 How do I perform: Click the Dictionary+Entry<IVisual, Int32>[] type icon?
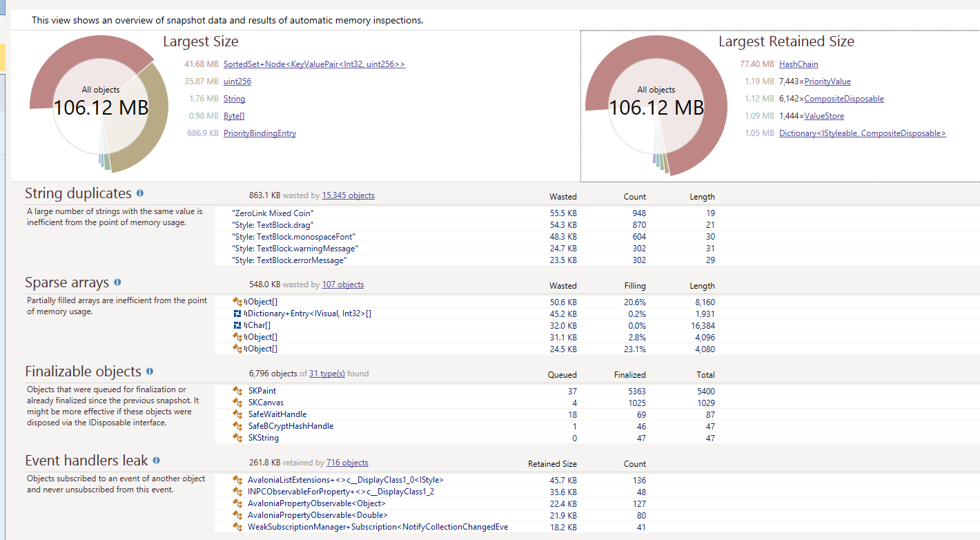(x=237, y=314)
